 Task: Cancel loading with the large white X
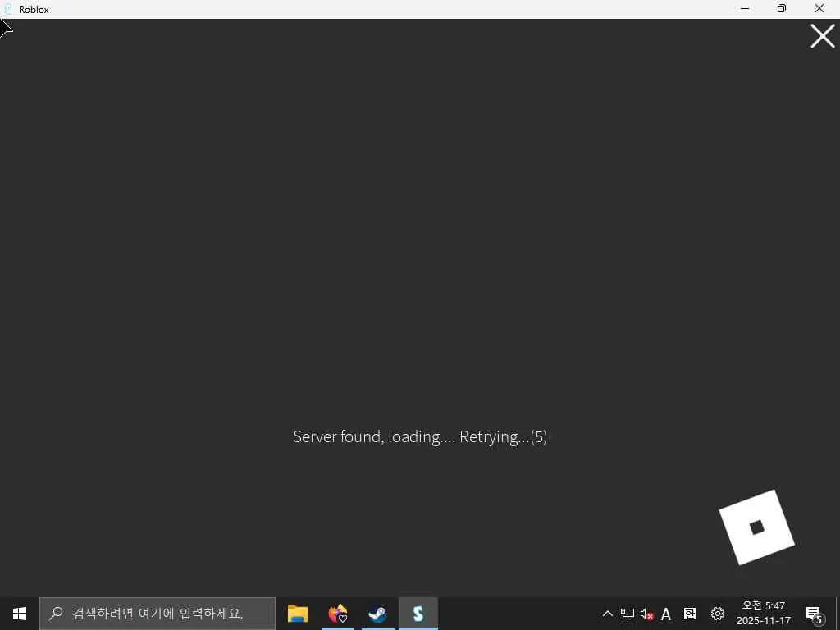point(822,36)
